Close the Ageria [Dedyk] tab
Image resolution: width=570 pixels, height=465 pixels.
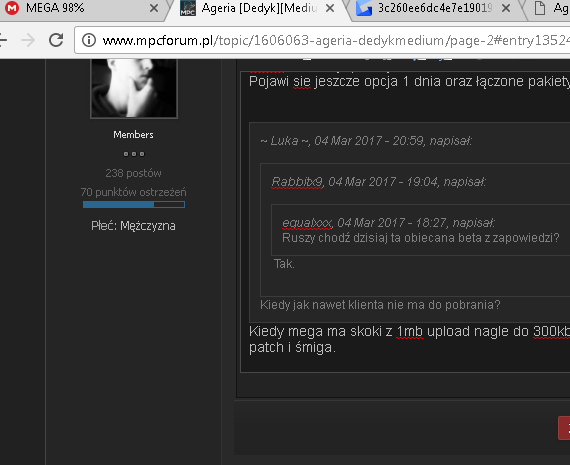pos(330,8)
